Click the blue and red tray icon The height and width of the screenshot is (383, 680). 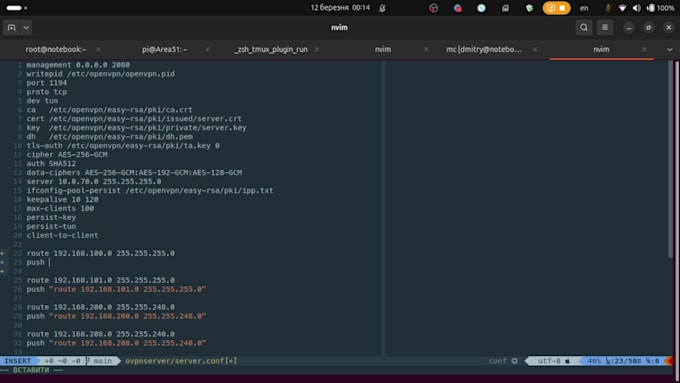[x=457, y=8]
